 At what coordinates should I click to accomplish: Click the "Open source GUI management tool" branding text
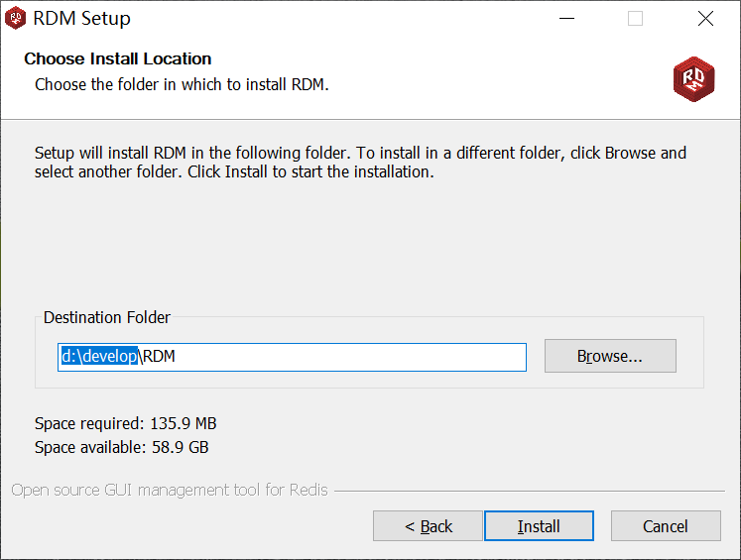pos(170,490)
